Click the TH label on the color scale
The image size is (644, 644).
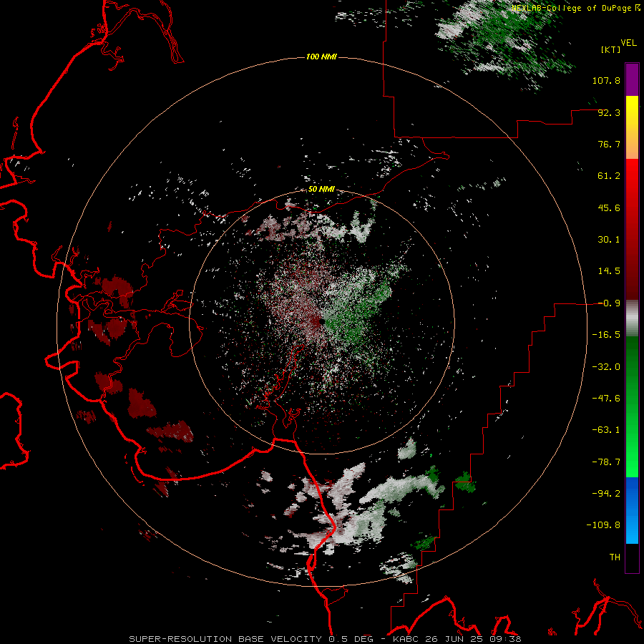[x=615, y=557]
